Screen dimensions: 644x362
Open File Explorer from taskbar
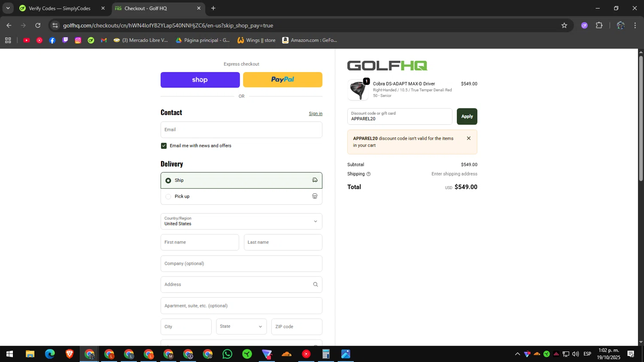(30, 354)
